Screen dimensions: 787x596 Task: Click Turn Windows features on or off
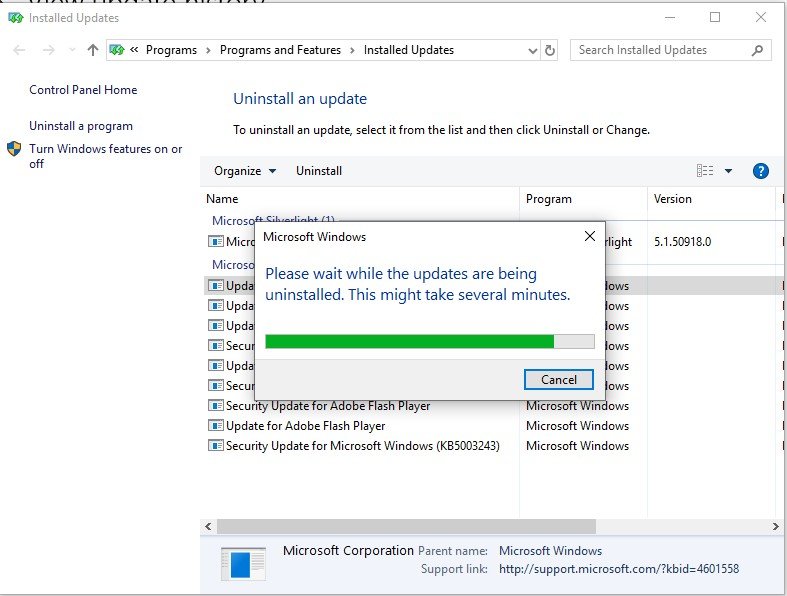point(105,156)
